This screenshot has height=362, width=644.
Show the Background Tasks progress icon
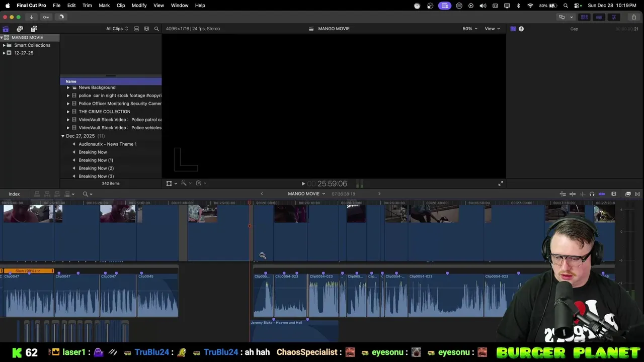click(61, 17)
